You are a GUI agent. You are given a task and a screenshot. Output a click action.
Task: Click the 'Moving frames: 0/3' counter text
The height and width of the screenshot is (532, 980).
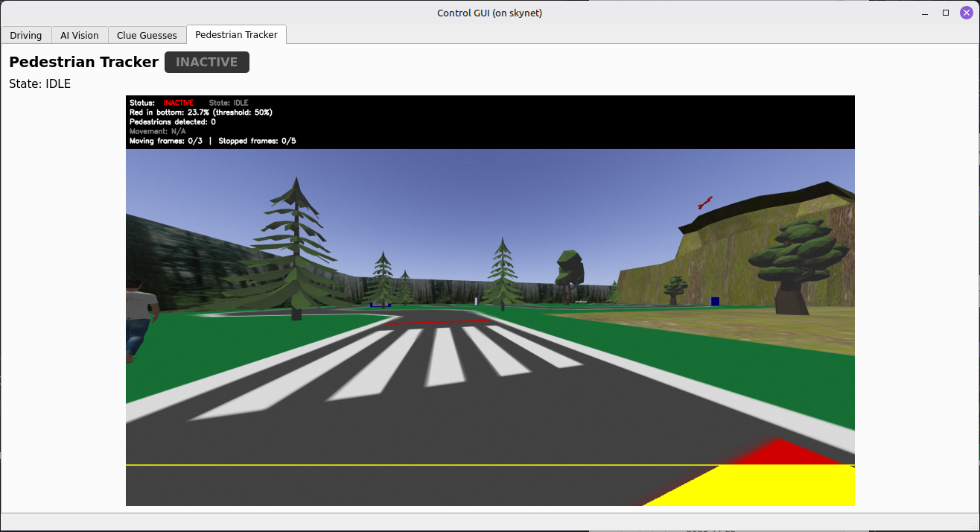(167, 141)
